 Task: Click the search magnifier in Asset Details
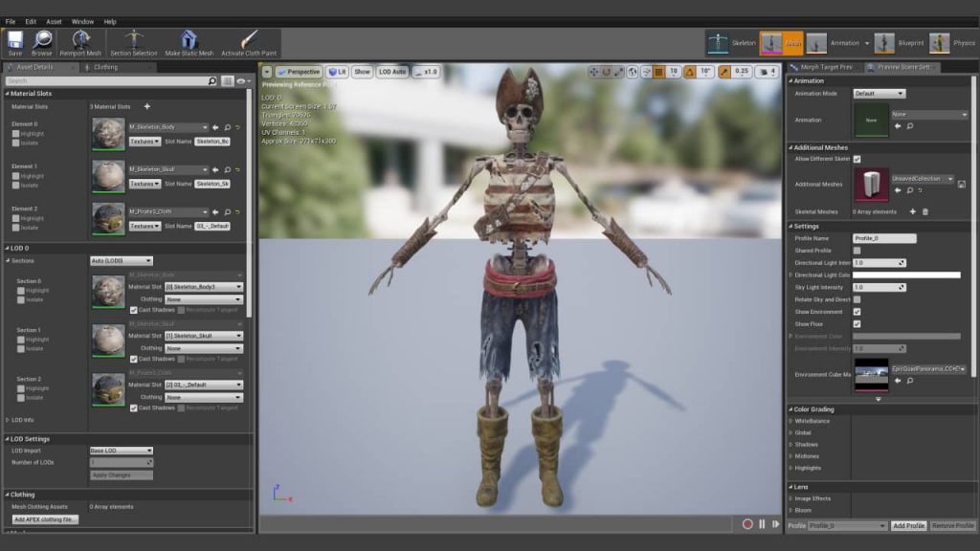click(212, 81)
